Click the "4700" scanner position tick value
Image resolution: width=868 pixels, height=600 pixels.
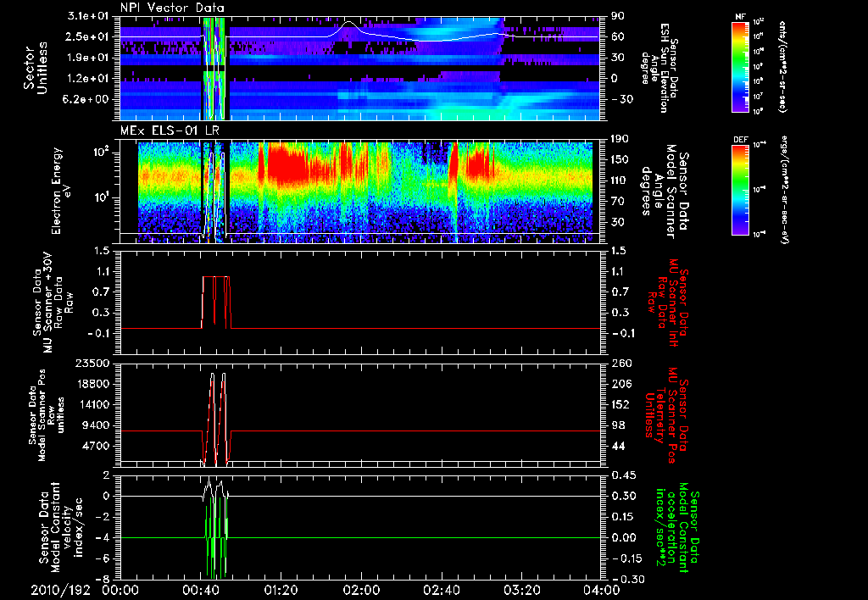click(96, 446)
